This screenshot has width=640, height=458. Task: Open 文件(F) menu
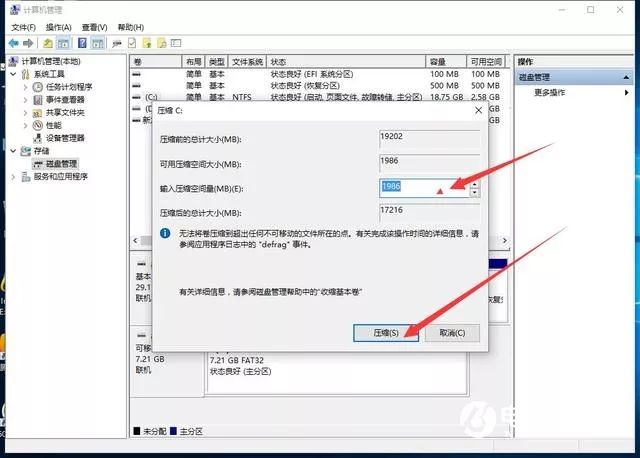coord(23,27)
